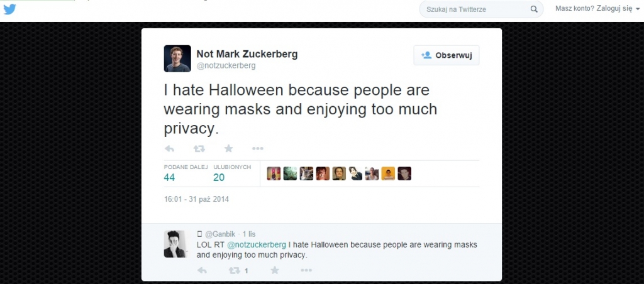Open the Zaloguj się login dropdown
The image size is (644, 284).
pyautogui.click(x=597, y=9)
